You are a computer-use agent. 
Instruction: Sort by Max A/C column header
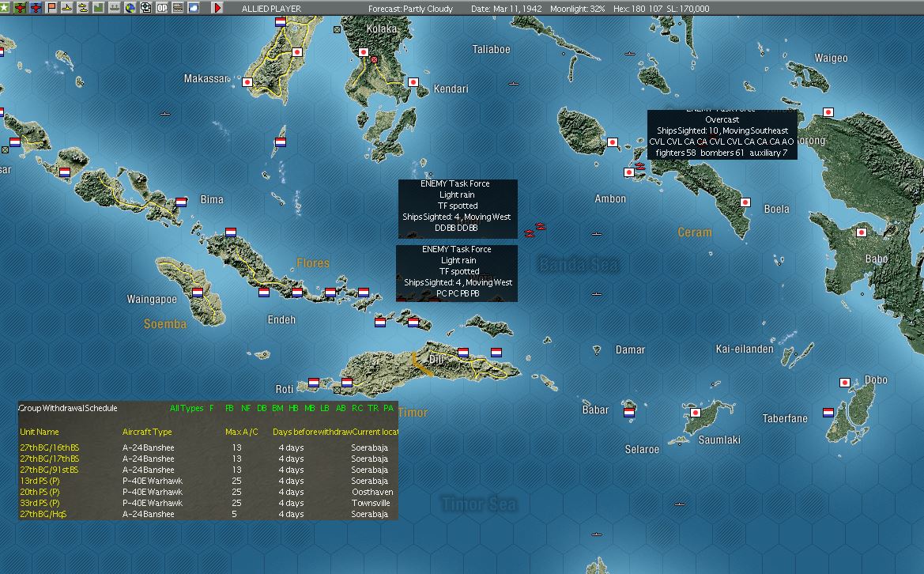pos(242,432)
